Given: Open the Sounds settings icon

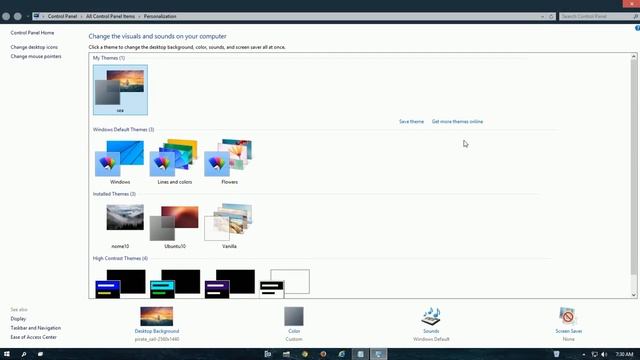Looking at the screenshot, I should click(431, 316).
